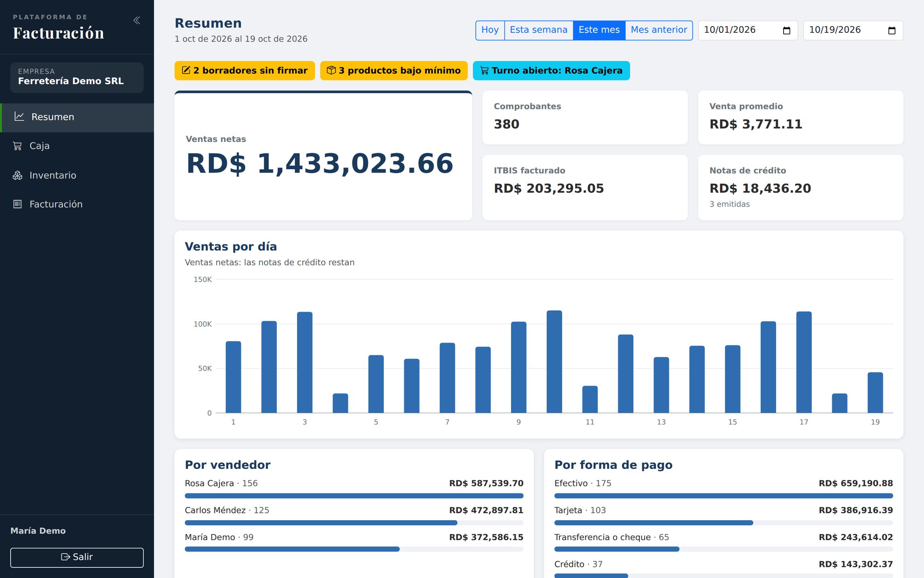
Task: Click the Ferretería Demo SRL company selector
Action: (77, 77)
